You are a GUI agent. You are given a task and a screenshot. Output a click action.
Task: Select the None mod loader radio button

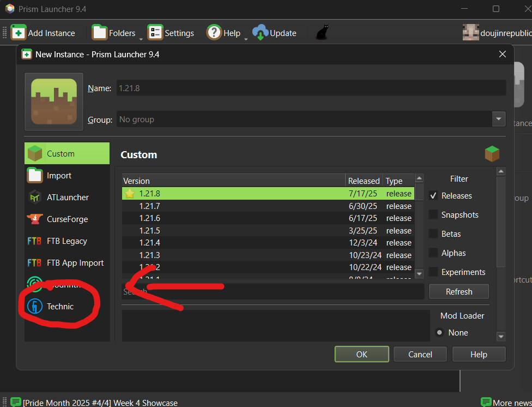439,333
